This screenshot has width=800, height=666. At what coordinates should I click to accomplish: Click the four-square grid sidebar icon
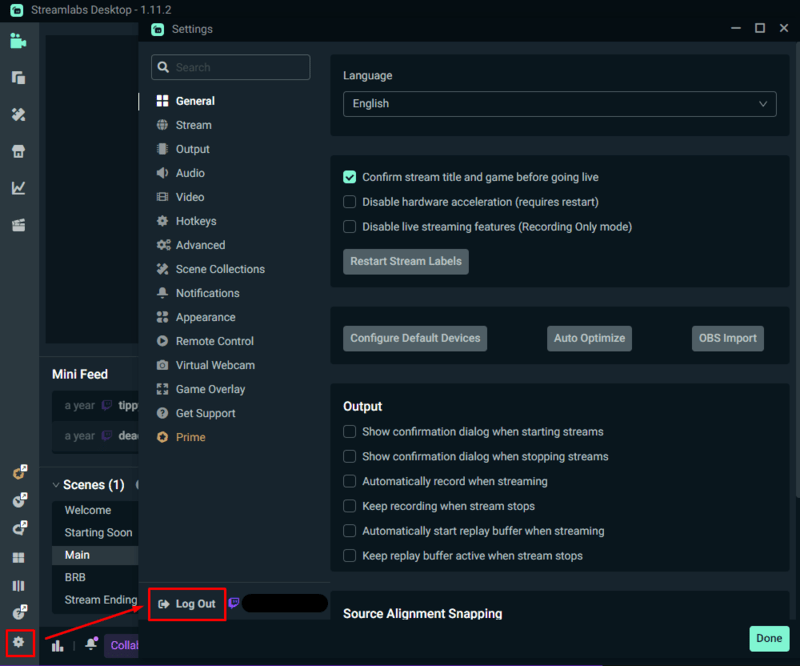click(x=18, y=557)
